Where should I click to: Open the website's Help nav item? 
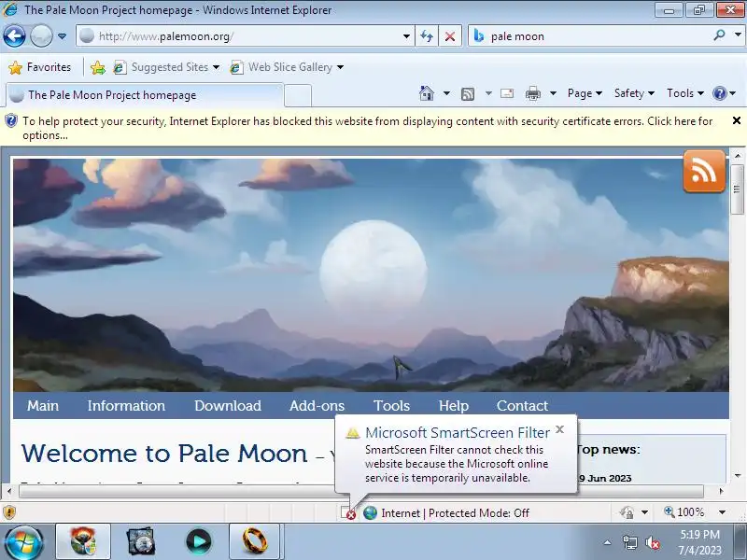(454, 406)
